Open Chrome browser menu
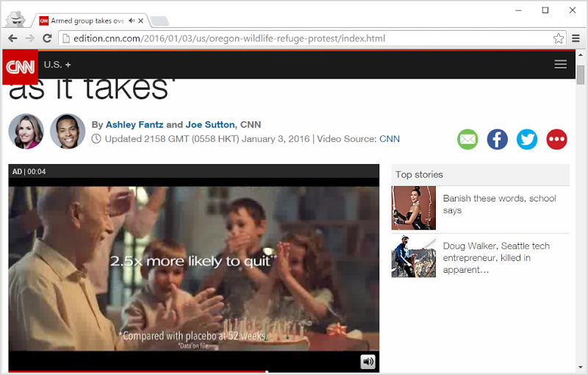588x375 pixels. [x=576, y=38]
